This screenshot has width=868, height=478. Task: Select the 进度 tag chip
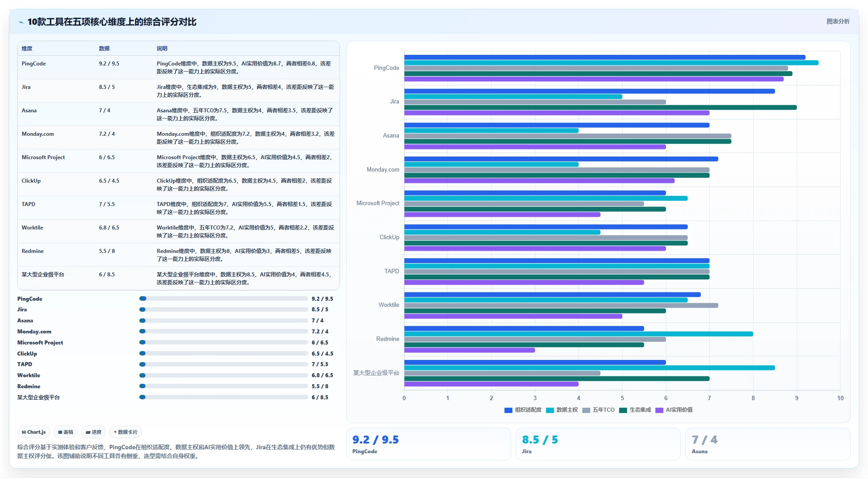point(93,432)
